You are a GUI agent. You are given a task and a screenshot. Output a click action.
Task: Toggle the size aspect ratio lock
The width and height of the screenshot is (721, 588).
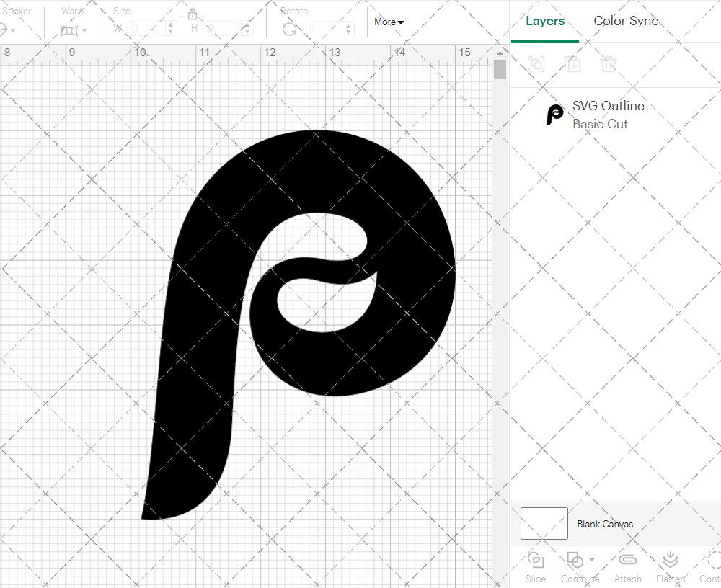[x=193, y=14]
